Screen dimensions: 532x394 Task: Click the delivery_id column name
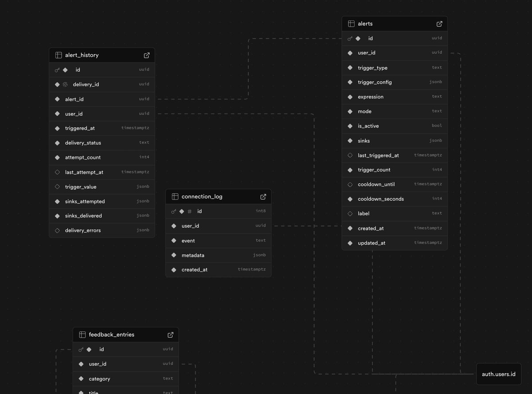86,84
